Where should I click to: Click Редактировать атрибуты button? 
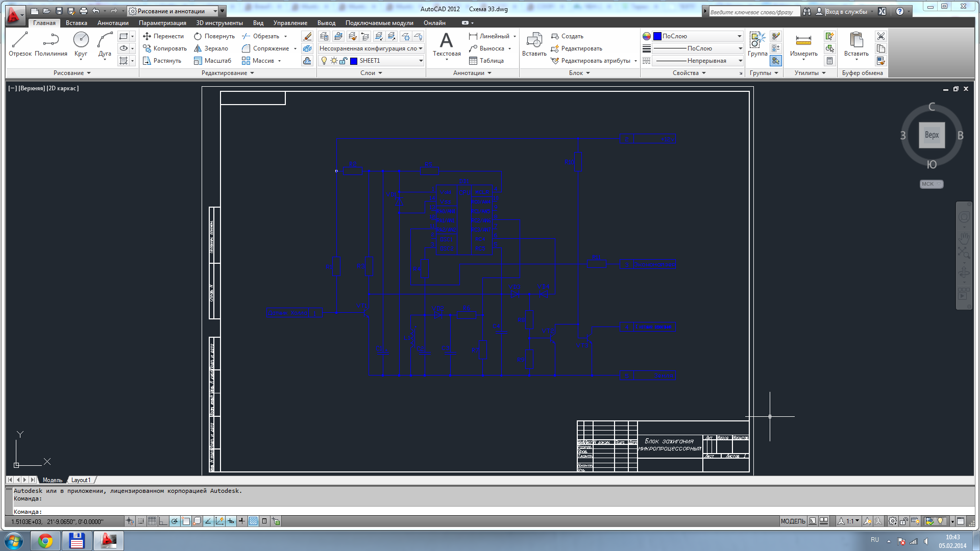(x=591, y=61)
